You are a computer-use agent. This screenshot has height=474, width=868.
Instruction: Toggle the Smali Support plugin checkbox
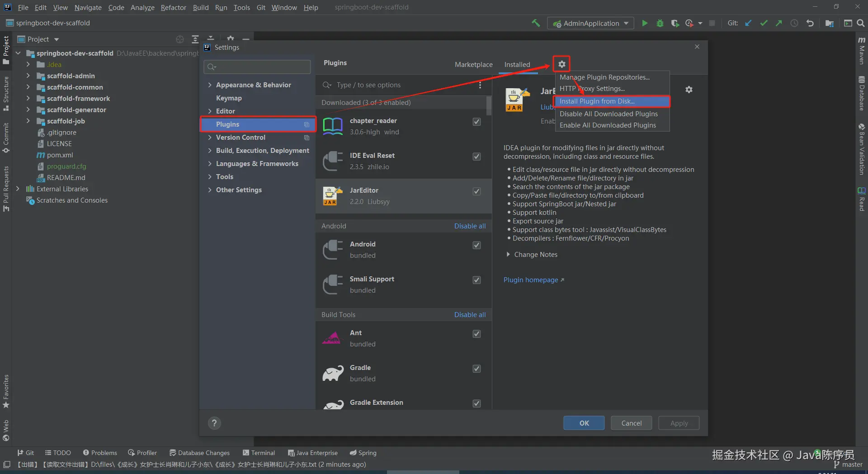coord(476,280)
